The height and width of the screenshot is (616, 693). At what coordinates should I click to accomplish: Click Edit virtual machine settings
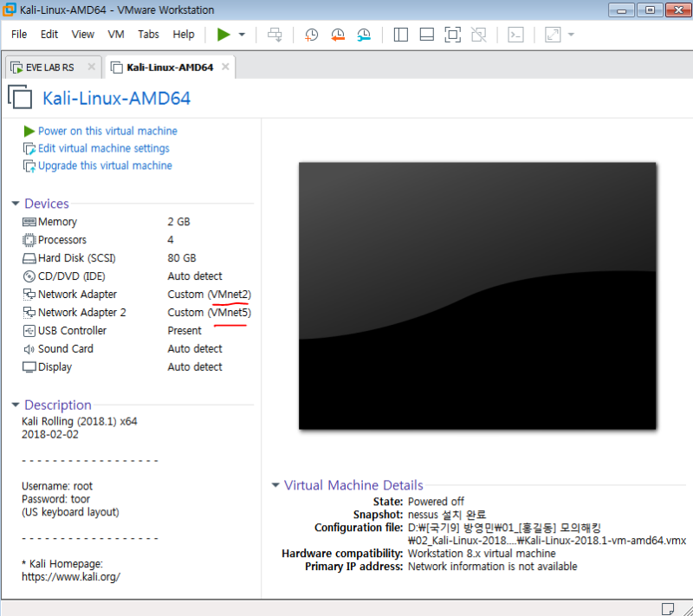click(103, 148)
